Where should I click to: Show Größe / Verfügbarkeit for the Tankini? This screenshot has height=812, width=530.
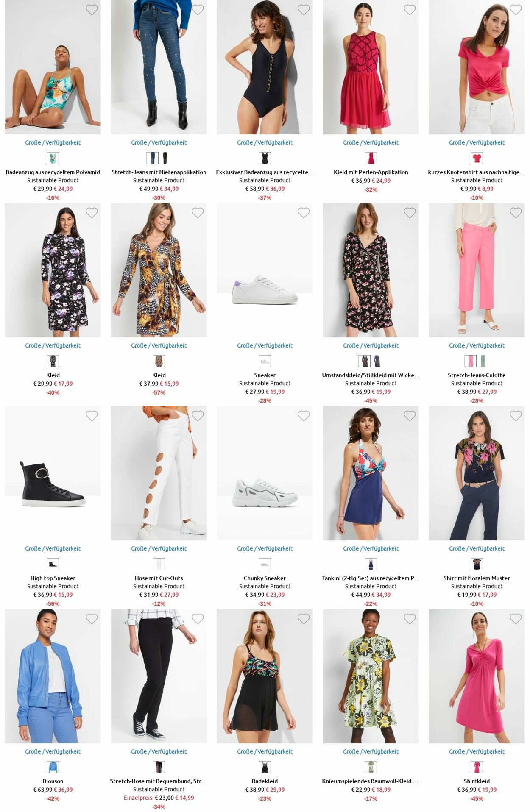tap(371, 548)
